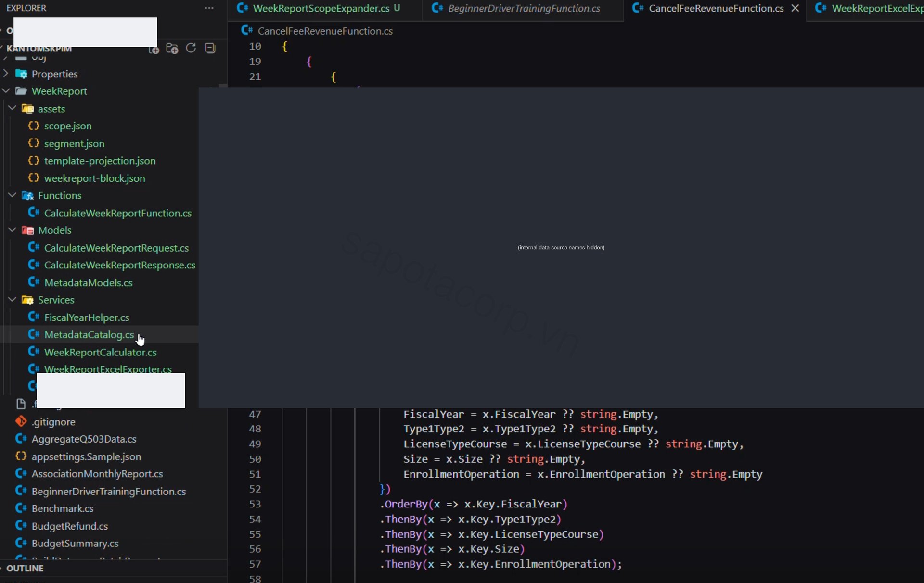Open Benchmark.cs file
This screenshot has width=924, height=583.
click(63, 508)
